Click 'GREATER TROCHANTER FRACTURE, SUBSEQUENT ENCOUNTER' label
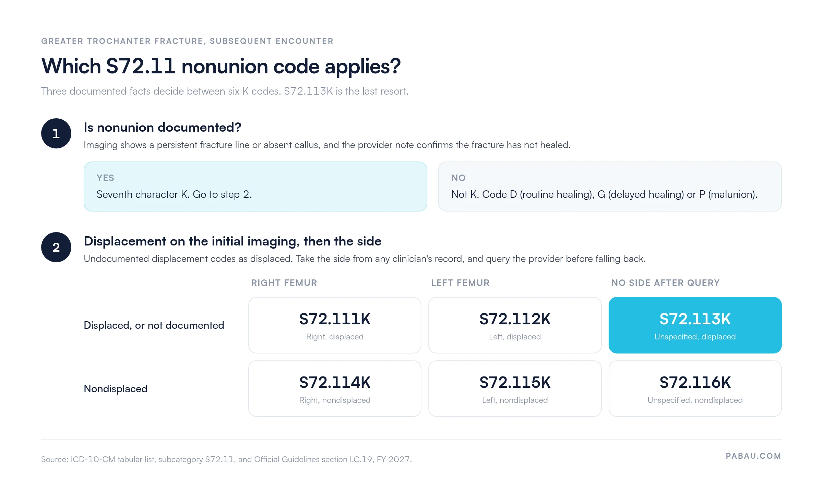 point(187,41)
